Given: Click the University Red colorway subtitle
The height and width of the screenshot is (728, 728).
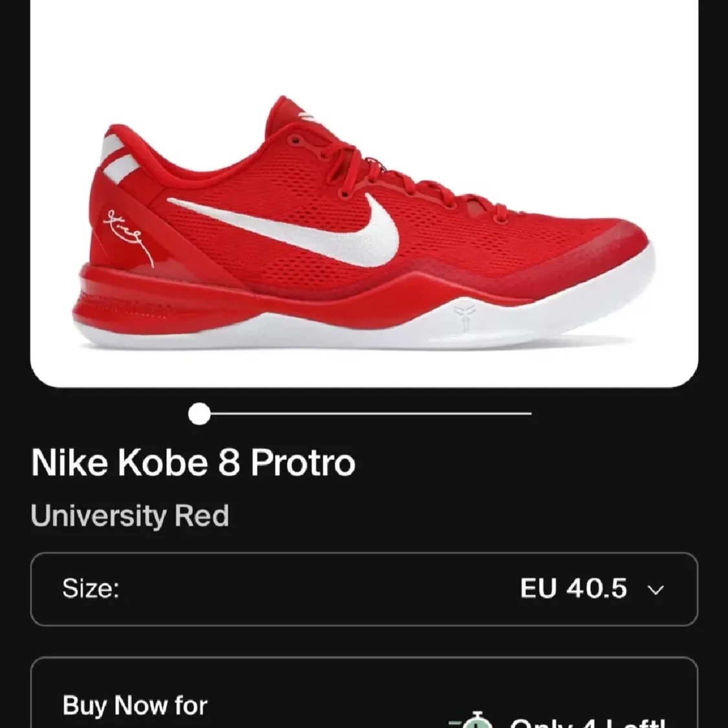Looking at the screenshot, I should [130, 515].
